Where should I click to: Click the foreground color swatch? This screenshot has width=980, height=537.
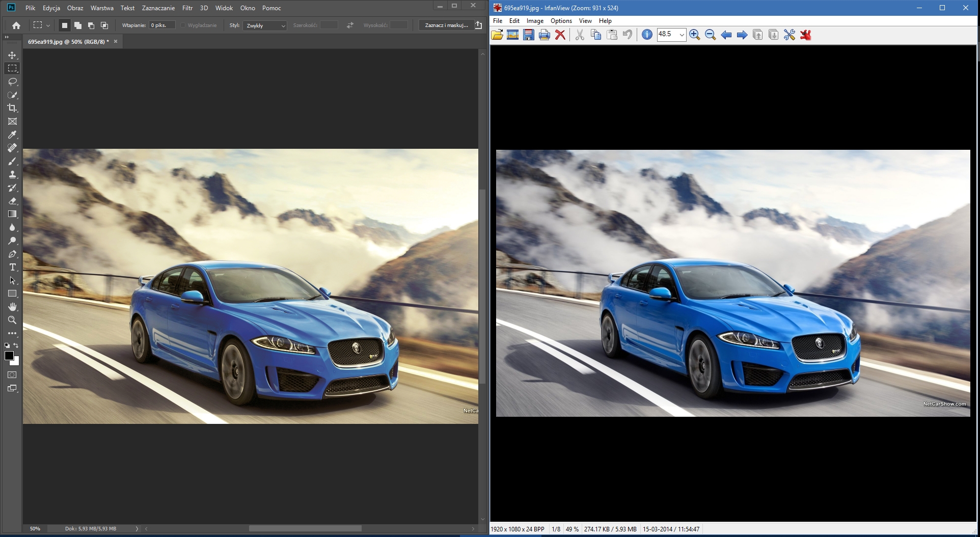(9, 356)
